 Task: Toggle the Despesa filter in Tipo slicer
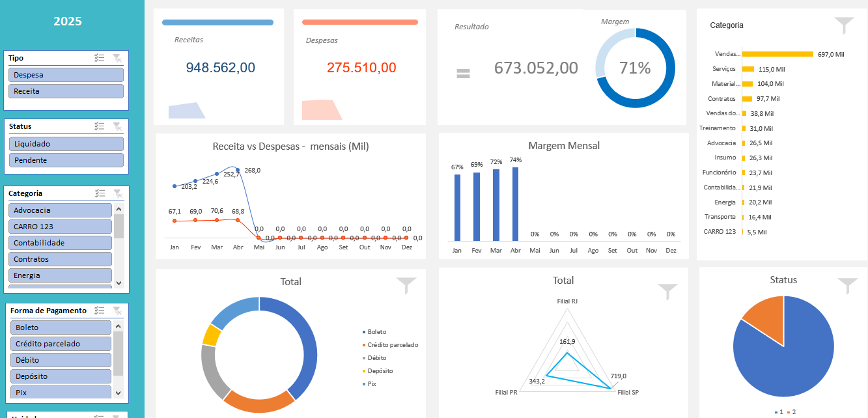66,75
